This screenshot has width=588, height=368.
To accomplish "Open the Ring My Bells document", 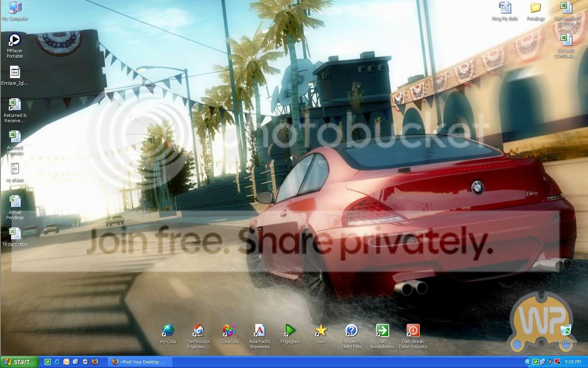I will click(x=505, y=11).
